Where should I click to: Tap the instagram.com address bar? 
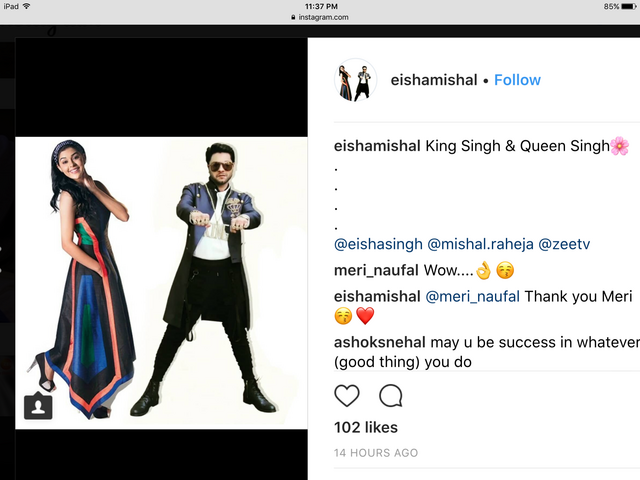coord(320,17)
